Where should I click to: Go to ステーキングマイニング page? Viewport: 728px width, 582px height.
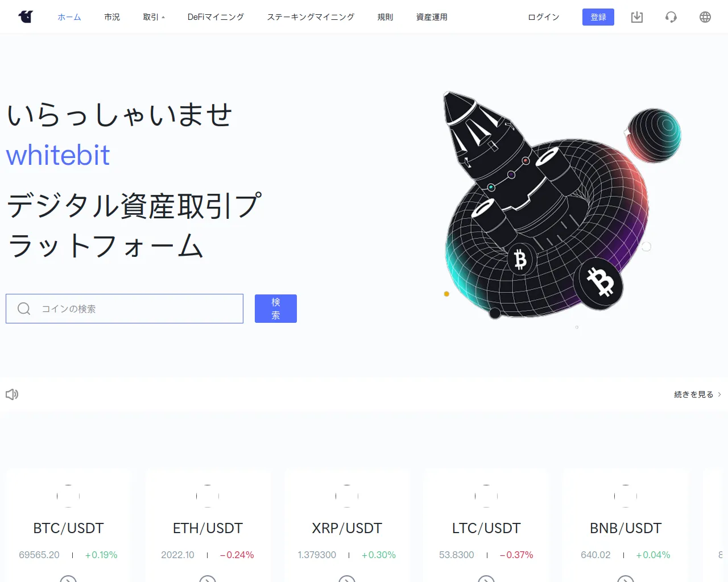311,17
